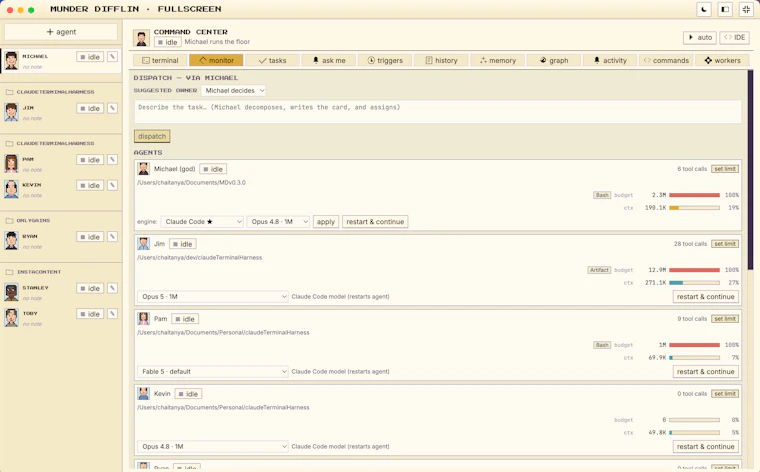Image resolution: width=760 pixels, height=472 pixels.
Task: Edit Stanley's note with the pencil icon
Action: click(112, 288)
